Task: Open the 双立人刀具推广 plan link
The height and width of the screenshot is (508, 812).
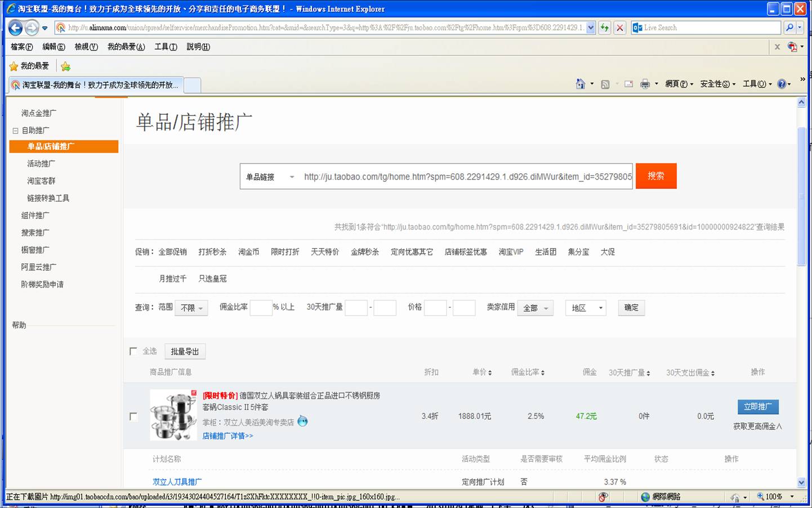Action: pyautogui.click(x=177, y=482)
